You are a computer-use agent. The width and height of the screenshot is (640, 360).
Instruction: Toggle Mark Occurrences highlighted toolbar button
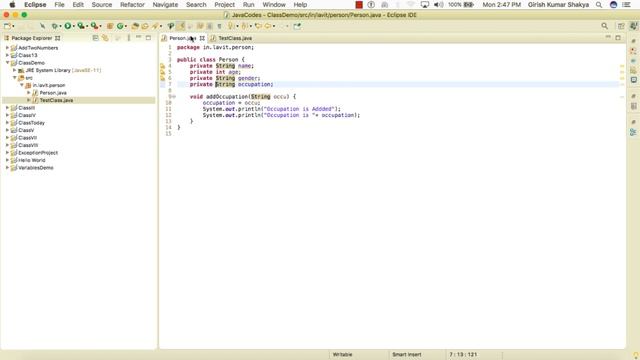coord(180,26)
